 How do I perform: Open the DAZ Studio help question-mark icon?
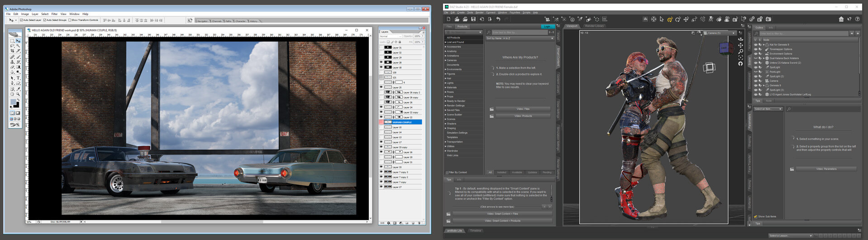click(x=858, y=19)
